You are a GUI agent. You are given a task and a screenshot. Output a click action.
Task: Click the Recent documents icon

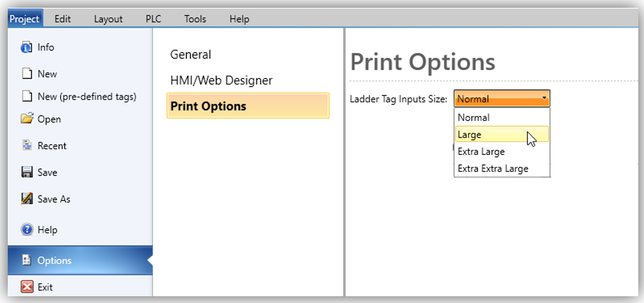[x=27, y=146]
